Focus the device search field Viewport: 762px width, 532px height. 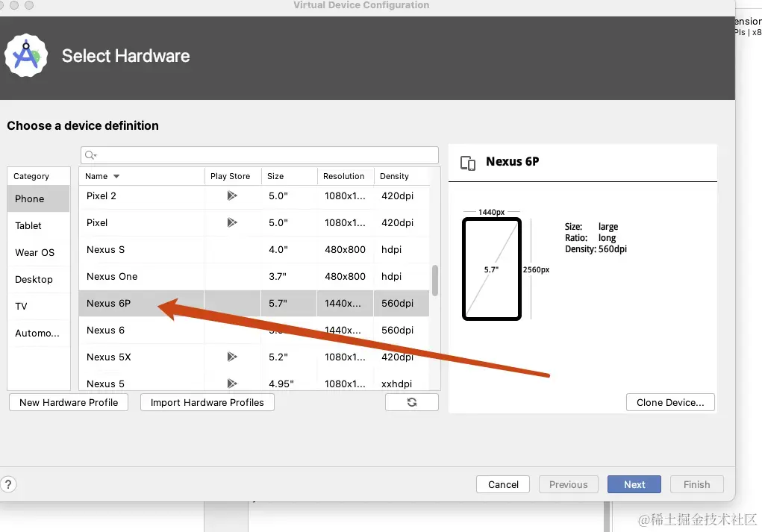(260, 155)
